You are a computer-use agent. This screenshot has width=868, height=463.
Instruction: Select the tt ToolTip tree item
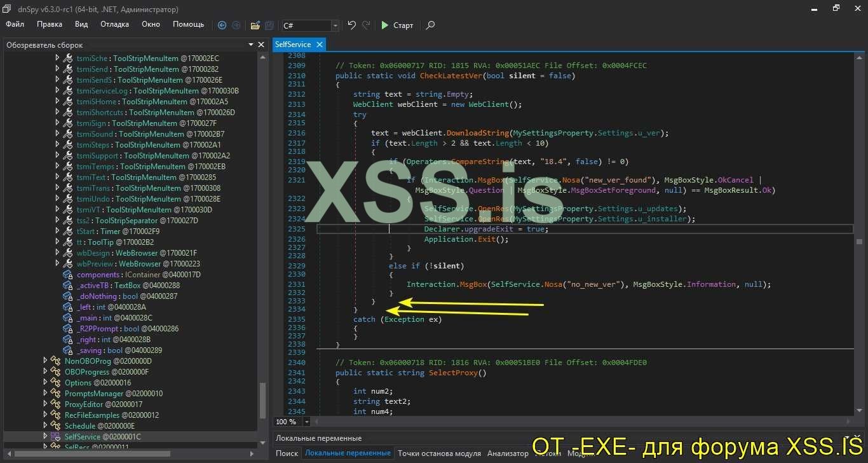(116, 242)
